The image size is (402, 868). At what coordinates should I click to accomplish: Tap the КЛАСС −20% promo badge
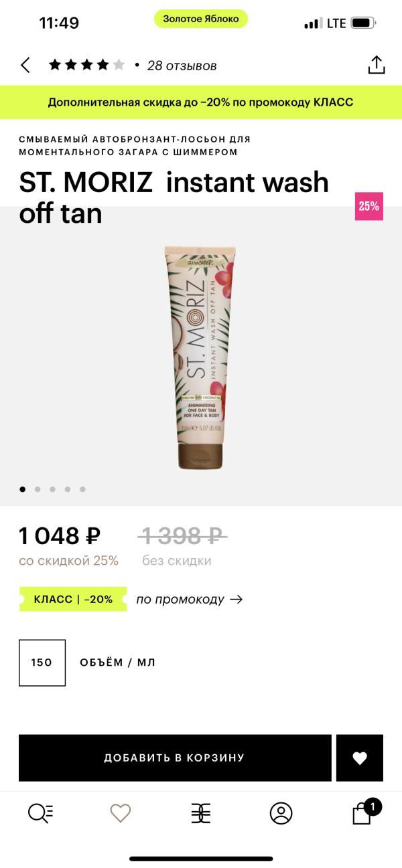pyautogui.click(x=73, y=599)
